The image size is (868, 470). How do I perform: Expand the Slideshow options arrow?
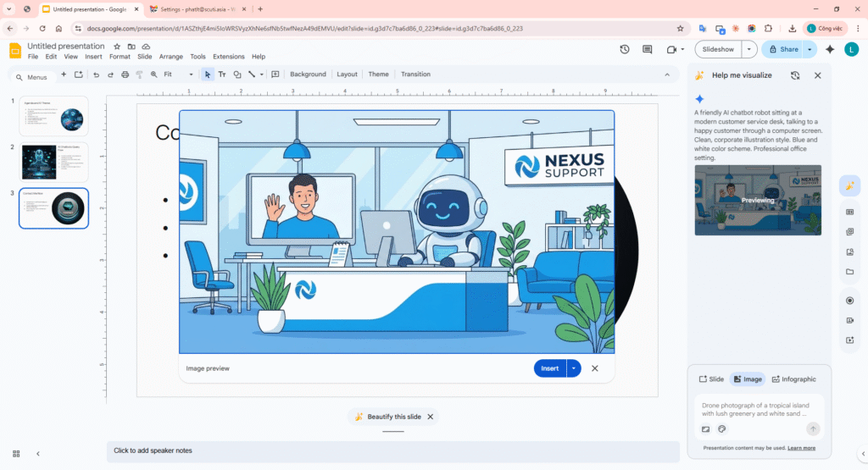(x=748, y=49)
